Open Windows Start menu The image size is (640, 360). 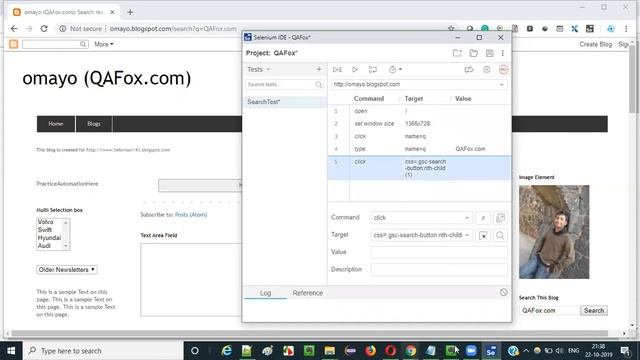[x=11, y=351]
